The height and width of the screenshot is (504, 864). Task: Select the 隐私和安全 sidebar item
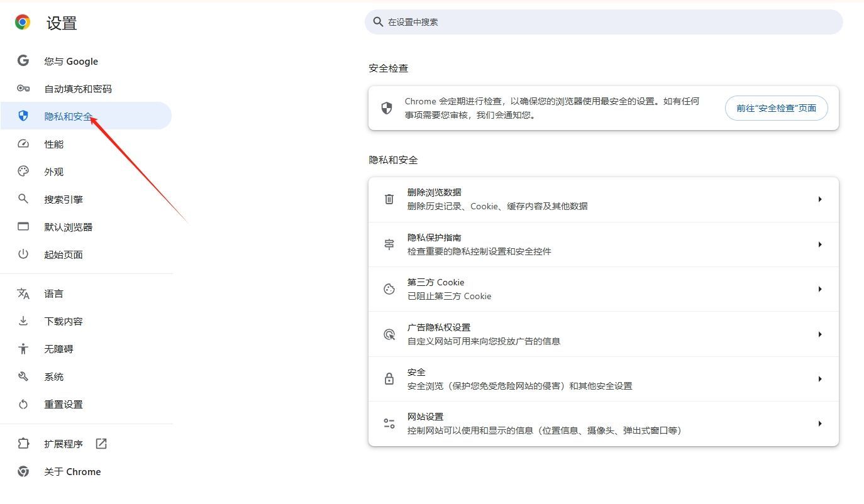click(x=86, y=116)
